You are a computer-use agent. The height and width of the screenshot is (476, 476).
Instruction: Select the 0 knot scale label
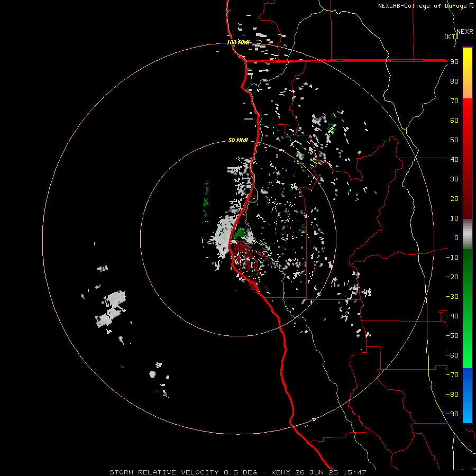[456, 237]
